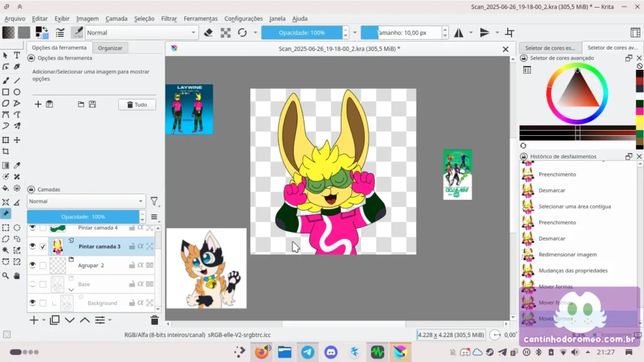
Task: Toggle the lock on Pintar camada 3
Action: click(132, 246)
